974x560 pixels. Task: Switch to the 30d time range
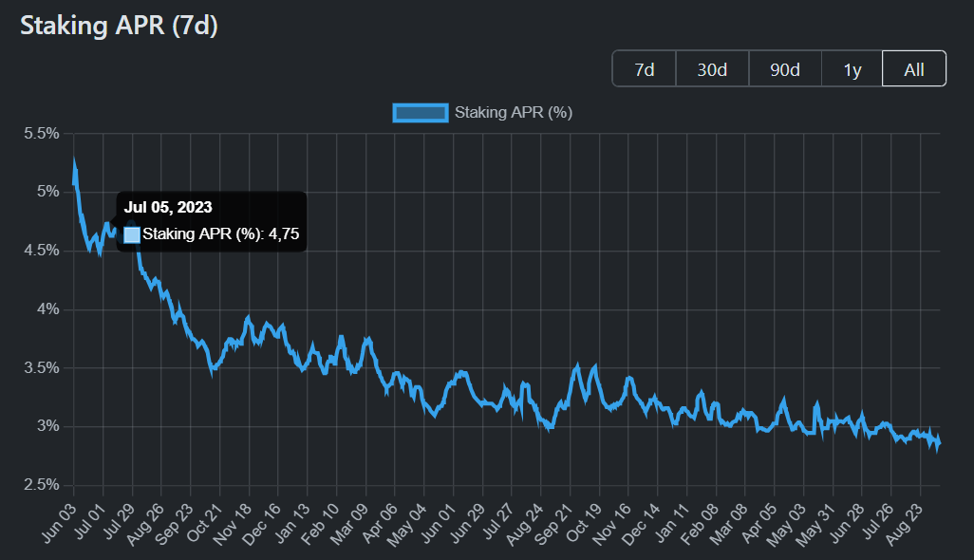click(x=712, y=69)
